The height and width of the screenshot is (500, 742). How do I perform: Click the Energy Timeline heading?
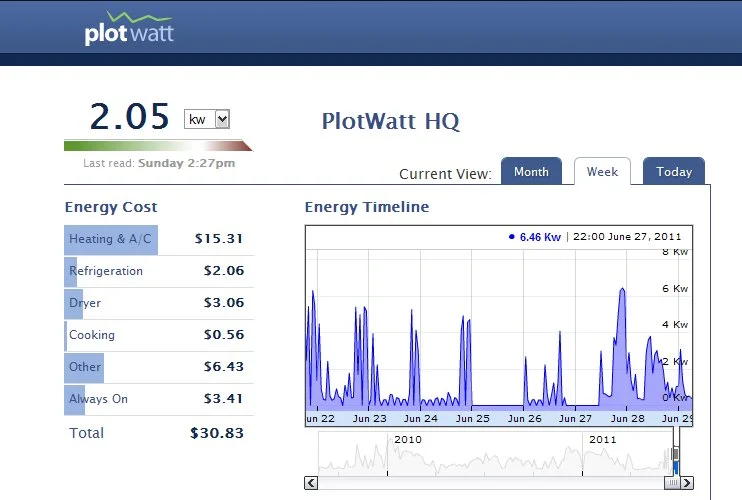pyautogui.click(x=367, y=207)
